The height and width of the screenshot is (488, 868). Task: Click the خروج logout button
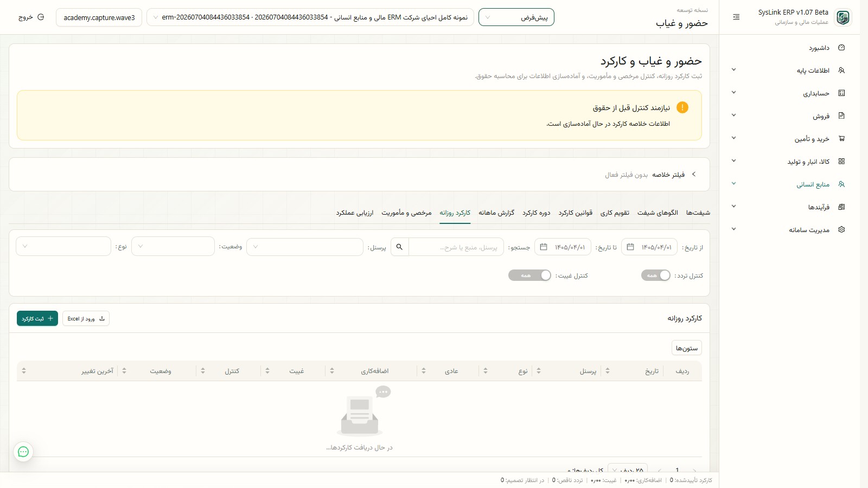coord(31,17)
